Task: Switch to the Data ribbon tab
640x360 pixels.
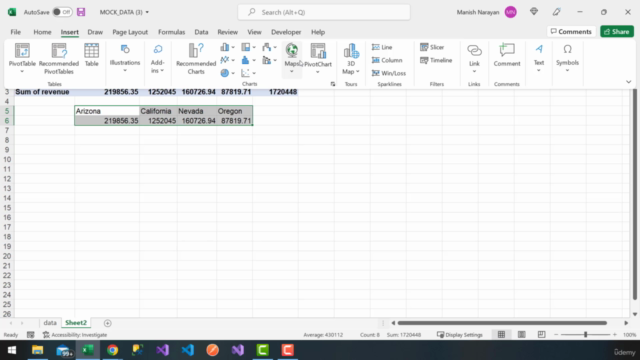Action: coord(201,32)
